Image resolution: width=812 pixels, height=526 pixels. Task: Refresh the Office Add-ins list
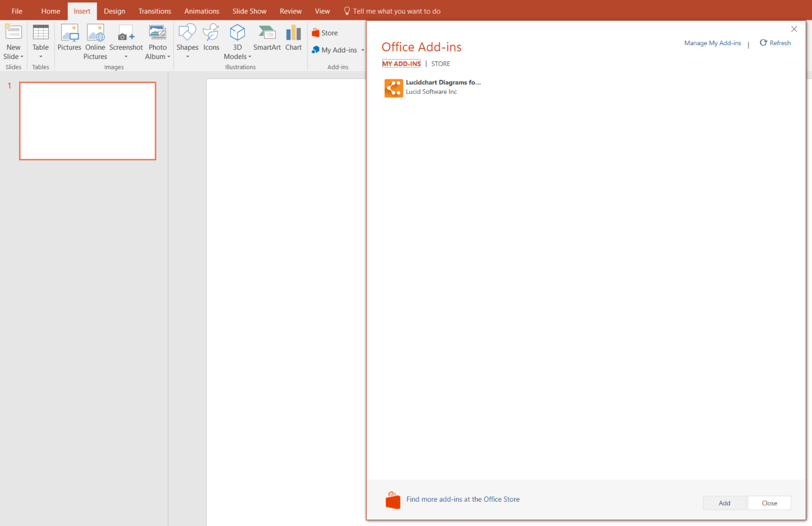point(776,43)
